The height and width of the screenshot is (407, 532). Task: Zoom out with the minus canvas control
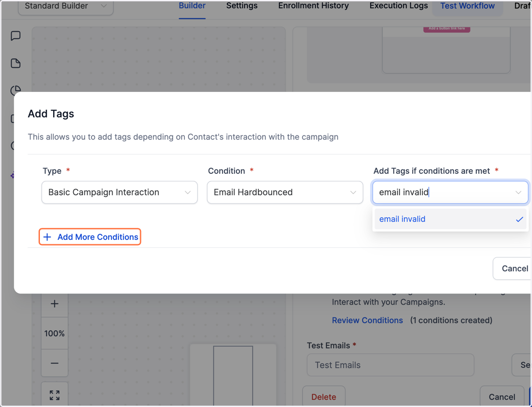55,363
